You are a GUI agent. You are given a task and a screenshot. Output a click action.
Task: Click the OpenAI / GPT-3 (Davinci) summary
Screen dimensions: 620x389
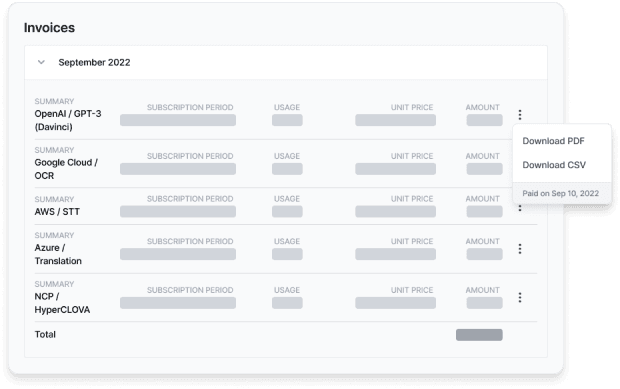(x=68, y=120)
